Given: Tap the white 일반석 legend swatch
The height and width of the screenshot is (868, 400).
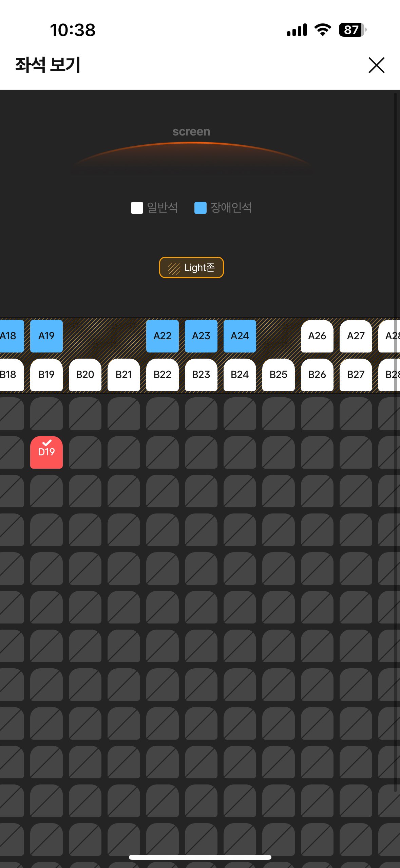Looking at the screenshot, I should tap(137, 208).
